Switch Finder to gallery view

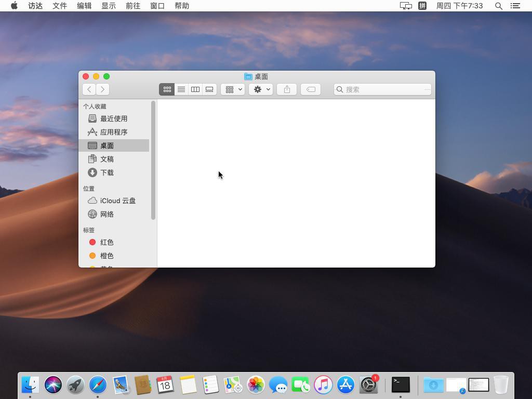click(x=209, y=89)
